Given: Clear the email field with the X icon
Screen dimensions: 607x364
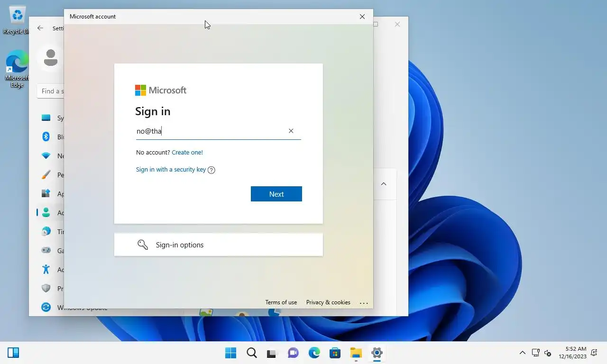Looking at the screenshot, I should 291,131.
